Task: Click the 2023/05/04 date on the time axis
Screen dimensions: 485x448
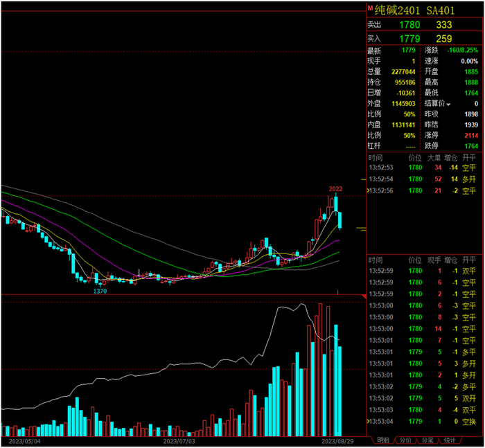Action: pyautogui.click(x=24, y=442)
